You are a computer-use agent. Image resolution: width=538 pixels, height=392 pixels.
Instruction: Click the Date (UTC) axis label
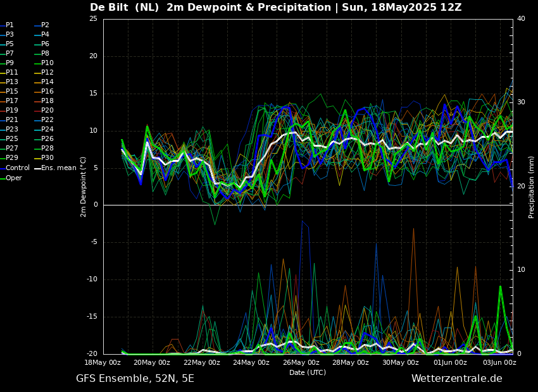[x=308, y=372]
